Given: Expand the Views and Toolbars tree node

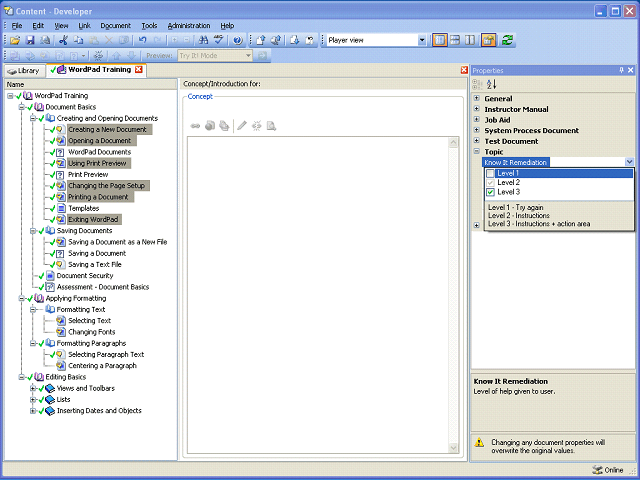Looking at the screenshot, I should click(x=33, y=388).
